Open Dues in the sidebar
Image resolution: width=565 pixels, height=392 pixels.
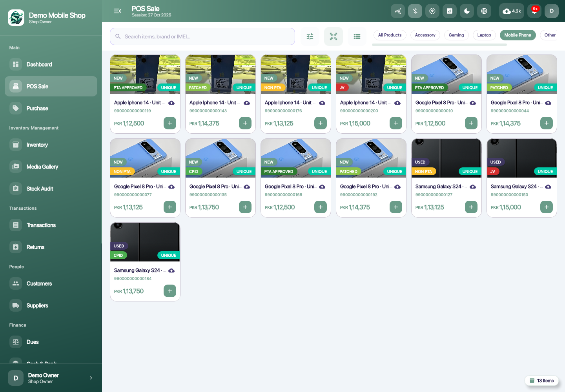pos(51,342)
